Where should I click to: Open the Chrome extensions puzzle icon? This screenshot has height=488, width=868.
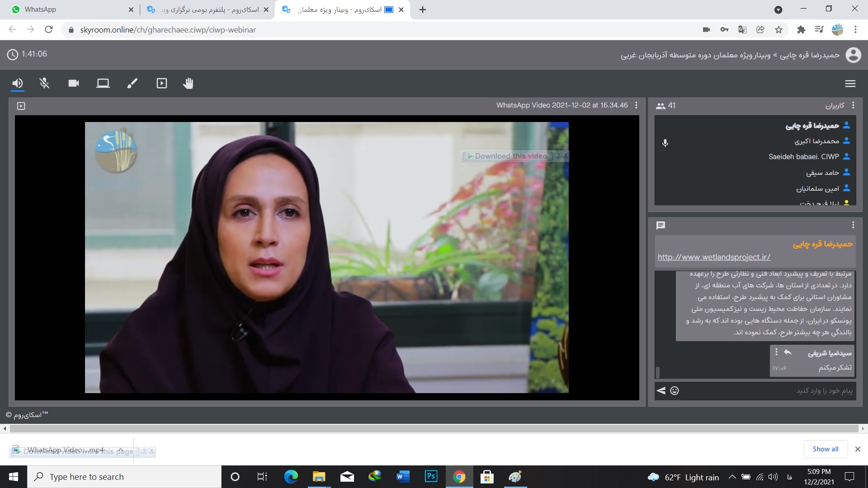click(x=801, y=30)
